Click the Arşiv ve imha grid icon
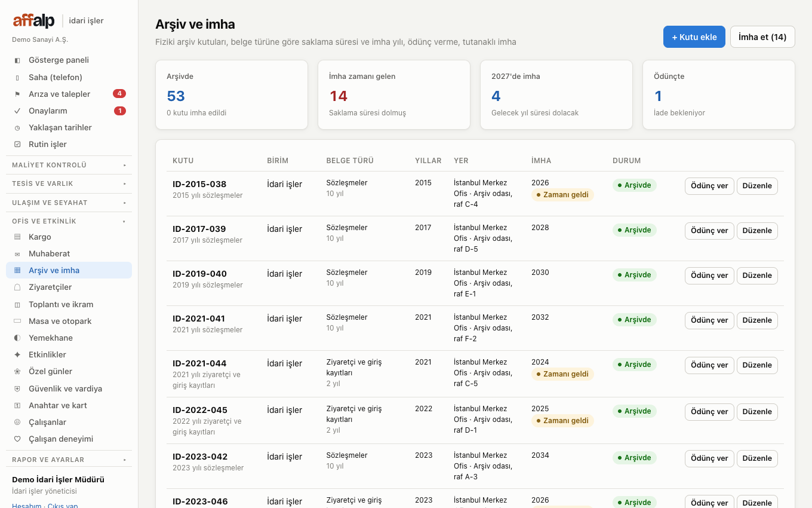The width and height of the screenshot is (812, 508). tap(17, 270)
